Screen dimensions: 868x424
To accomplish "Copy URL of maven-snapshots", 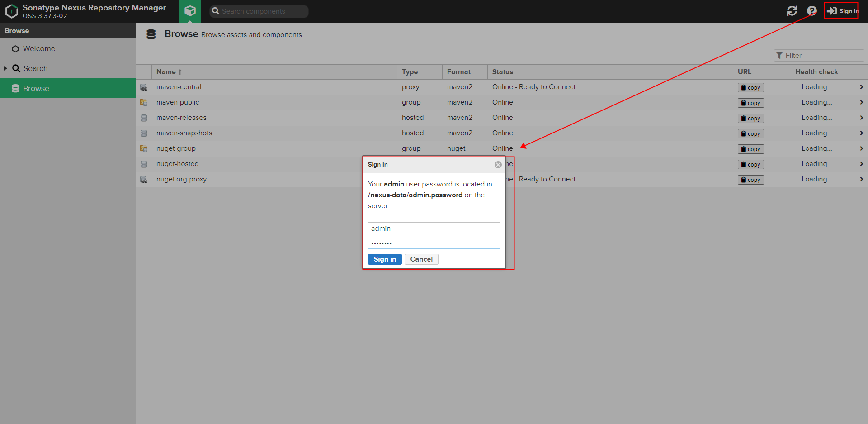I will [x=751, y=134].
